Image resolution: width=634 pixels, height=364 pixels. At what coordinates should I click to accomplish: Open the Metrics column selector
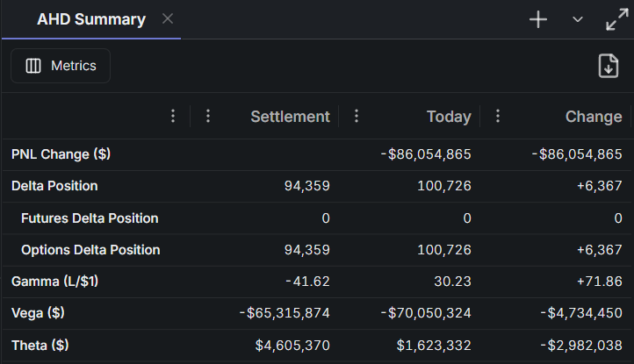pyautogui.click(x=61, y=66)
